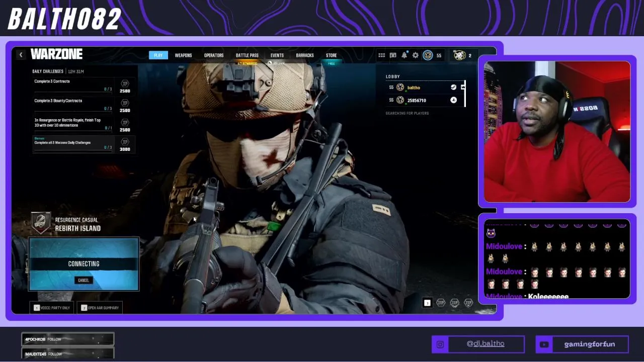
Task: Click the BALTHO82 stream title
Action: click(x=64, y=19)
